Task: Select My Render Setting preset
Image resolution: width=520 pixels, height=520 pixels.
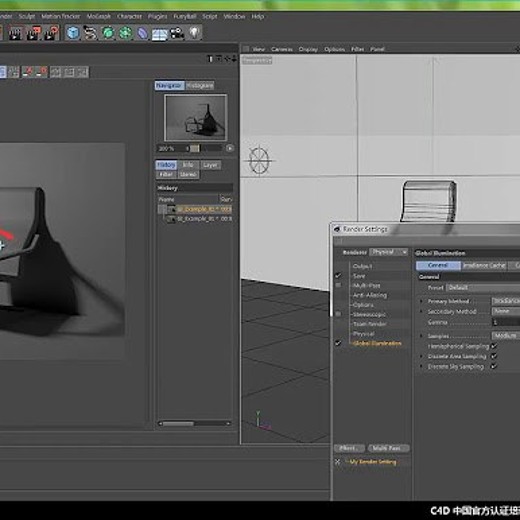Action: click(373, 462)
